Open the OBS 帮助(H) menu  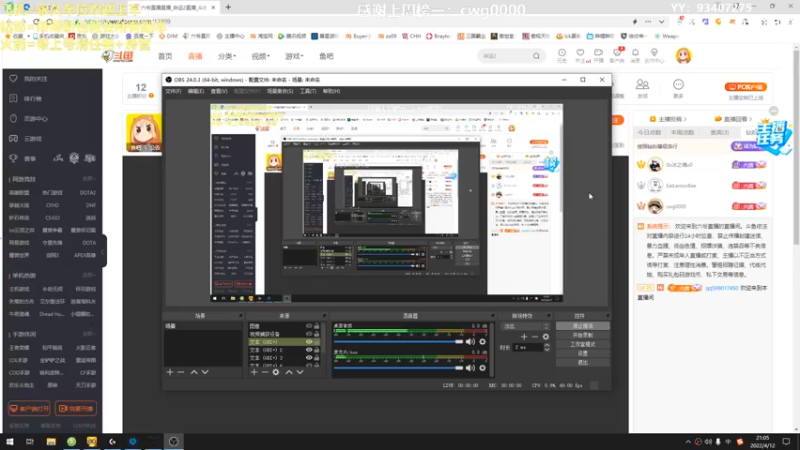[x=331, y=91]
